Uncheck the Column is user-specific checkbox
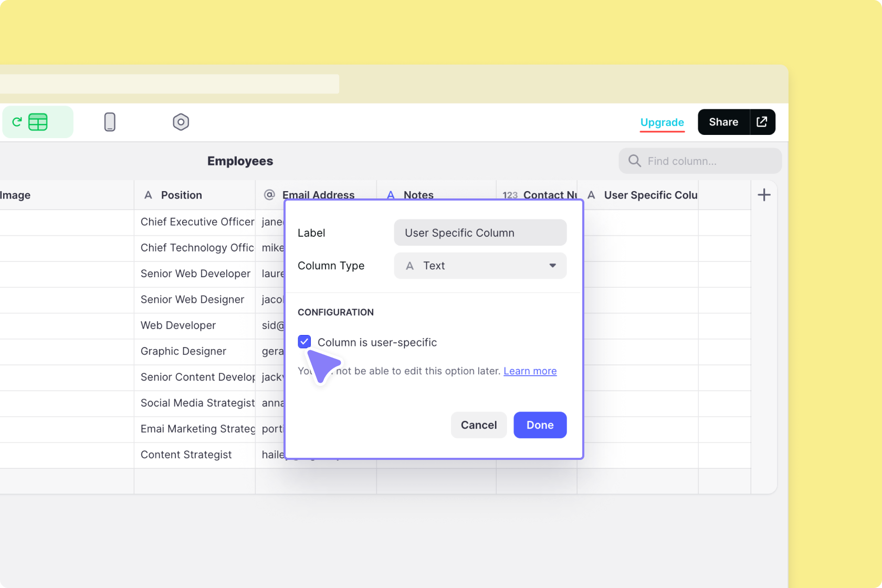This screenshot has width=882, height=588. point(304,342)
